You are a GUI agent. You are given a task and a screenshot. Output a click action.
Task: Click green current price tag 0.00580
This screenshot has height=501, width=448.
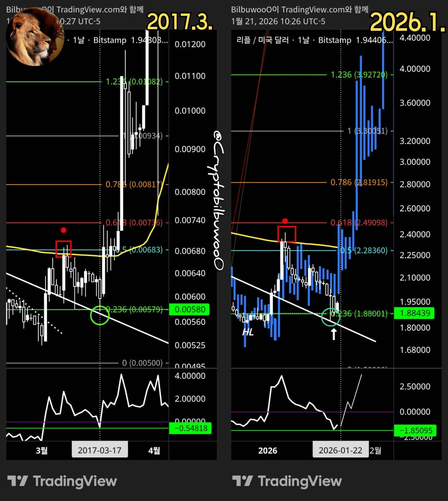[190, 310]
